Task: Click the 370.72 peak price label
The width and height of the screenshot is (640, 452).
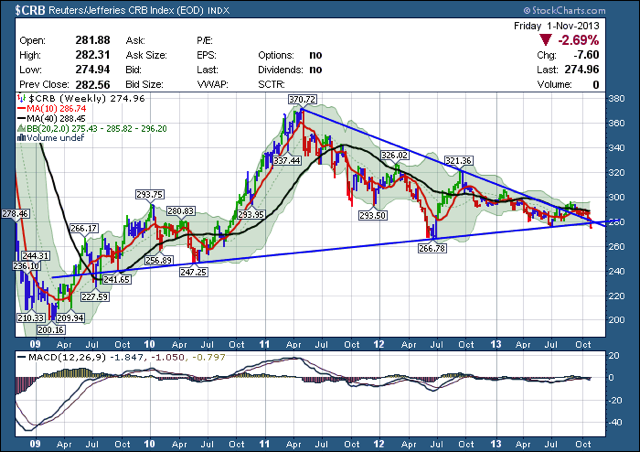Action: (302, 99)
